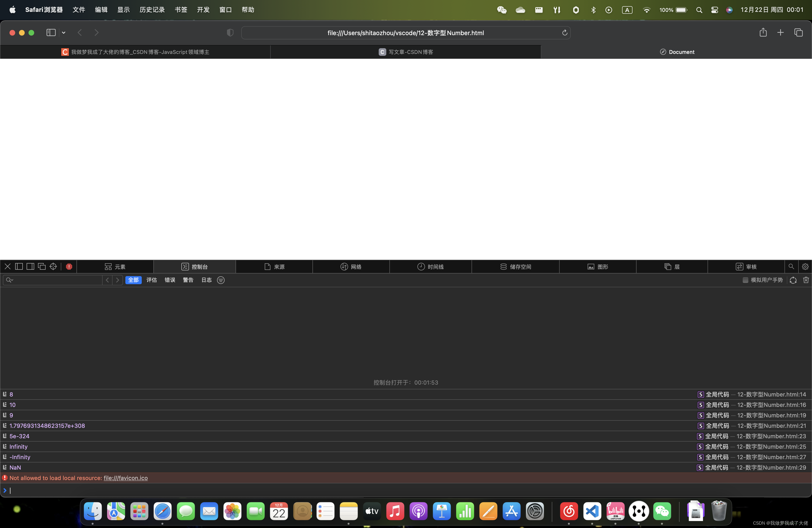Screen dimensions: 812x528
Task: Open the 文件 (File) menu
Action: point(79,9)
